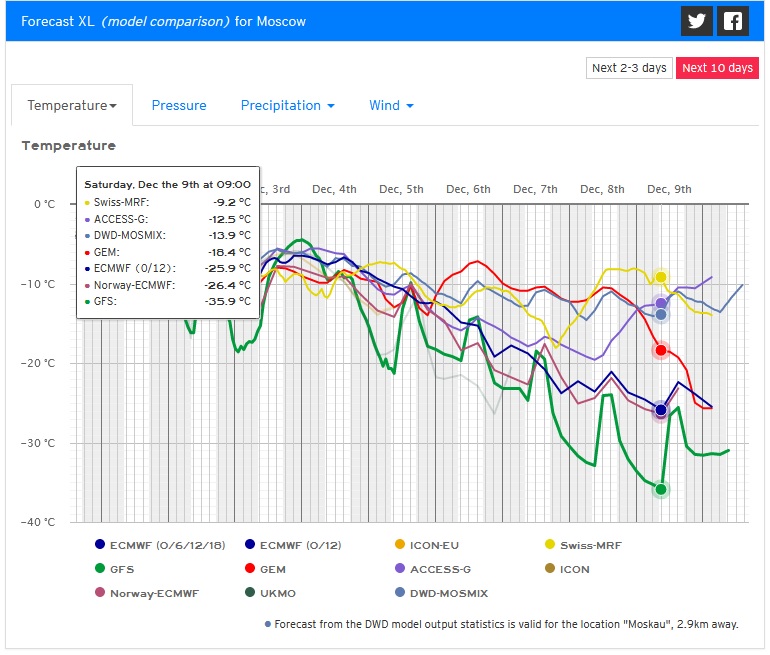
Task: Toggle UKMO series in legend
Action: [x=270, y=593]
